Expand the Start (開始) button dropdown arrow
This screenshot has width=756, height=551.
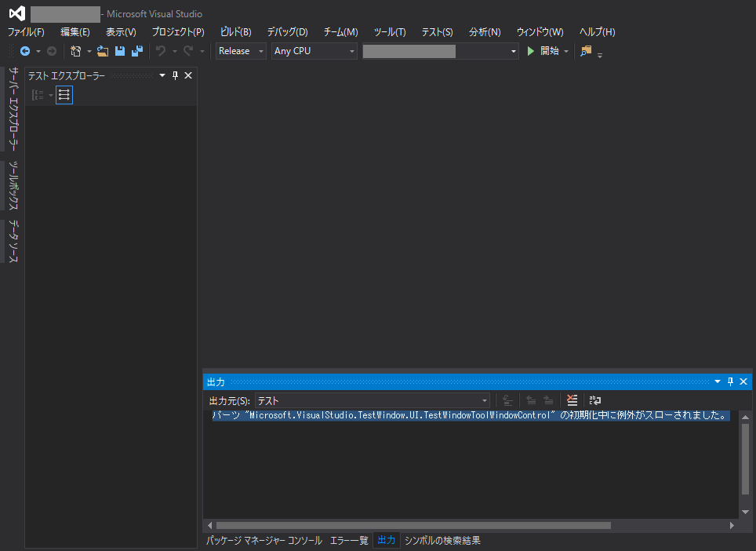pyautogui.click(x=566, y=52)
